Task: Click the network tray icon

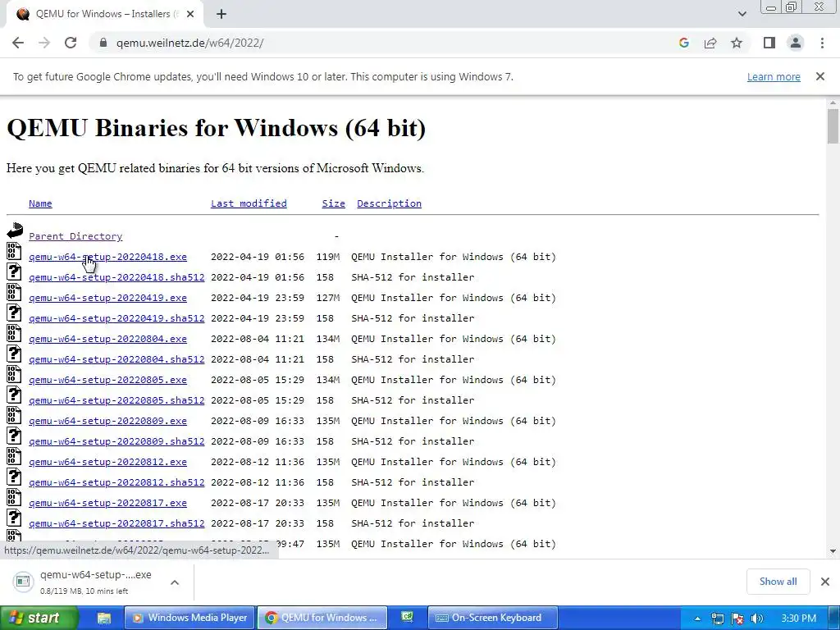Action: [717, 619]
